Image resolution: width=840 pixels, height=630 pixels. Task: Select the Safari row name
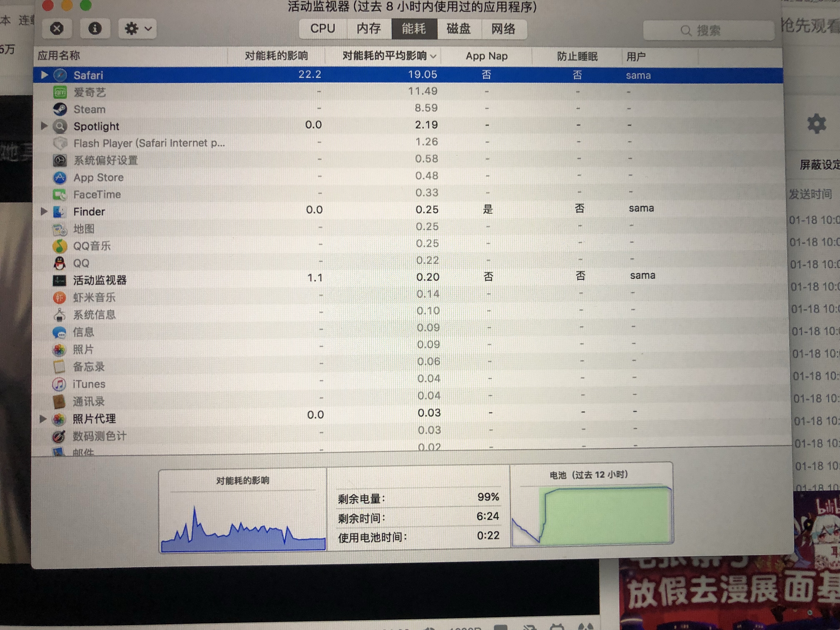click(89, 75)
